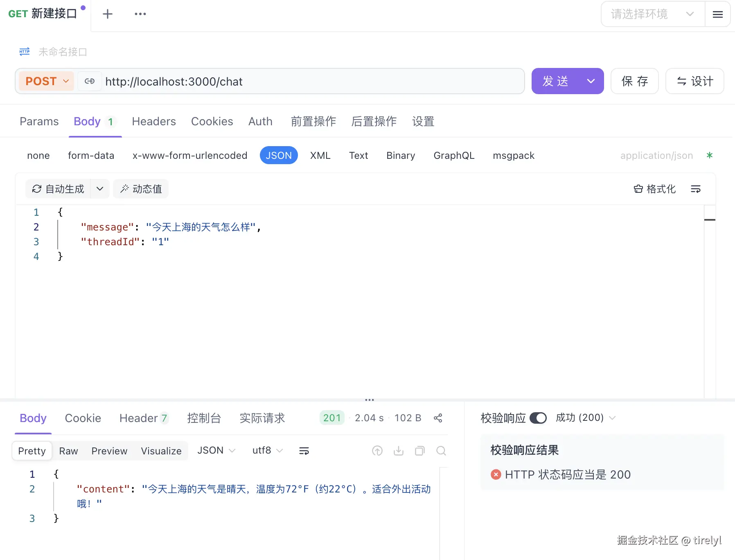735x560 pixels.
Task: Expand the 发送 button dropdown arrow
Action: click(591, 81)
